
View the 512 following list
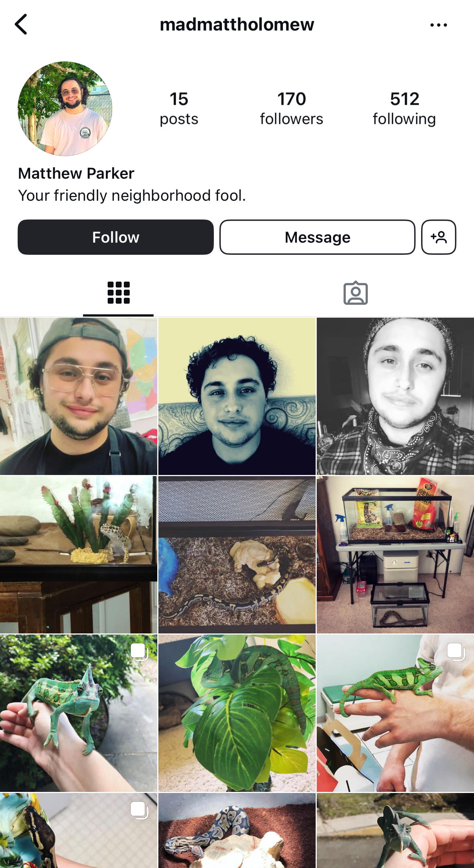coord(404,109)
